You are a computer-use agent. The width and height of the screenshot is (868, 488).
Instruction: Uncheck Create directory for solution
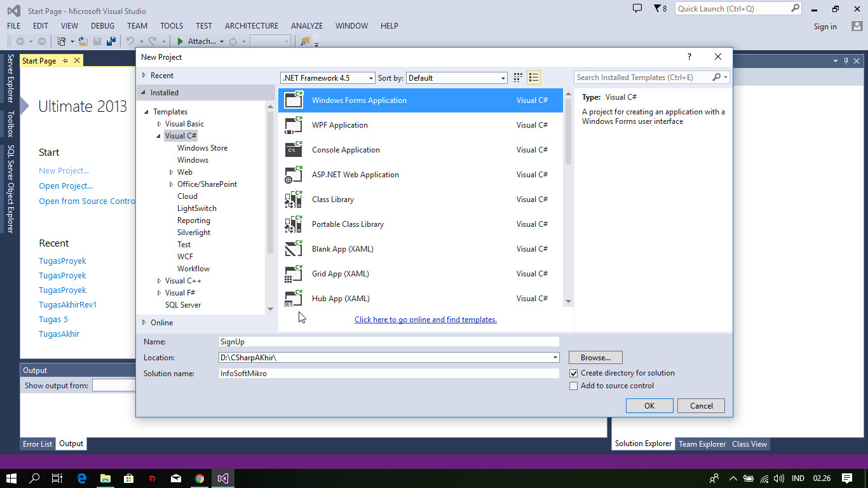(574, 373)
